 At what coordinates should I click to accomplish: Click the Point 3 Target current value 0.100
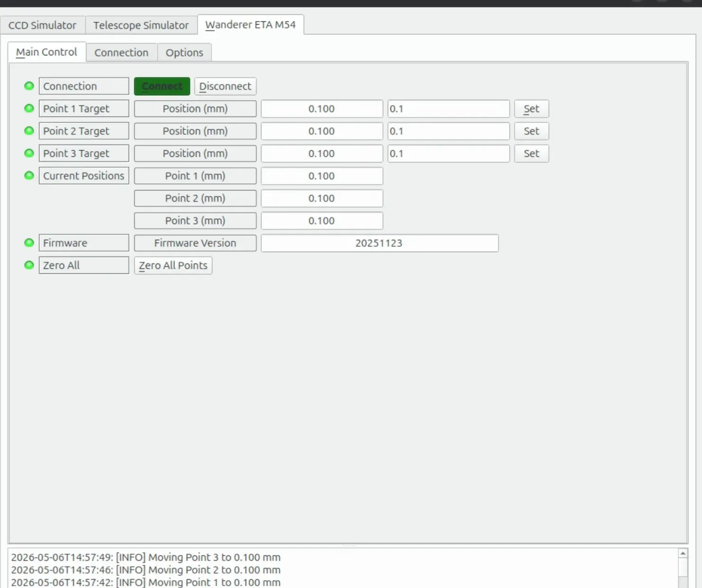322,154
